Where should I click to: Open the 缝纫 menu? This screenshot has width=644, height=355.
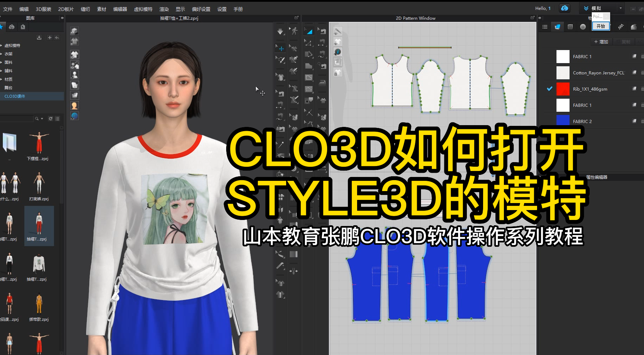click(x=85, y=9)
